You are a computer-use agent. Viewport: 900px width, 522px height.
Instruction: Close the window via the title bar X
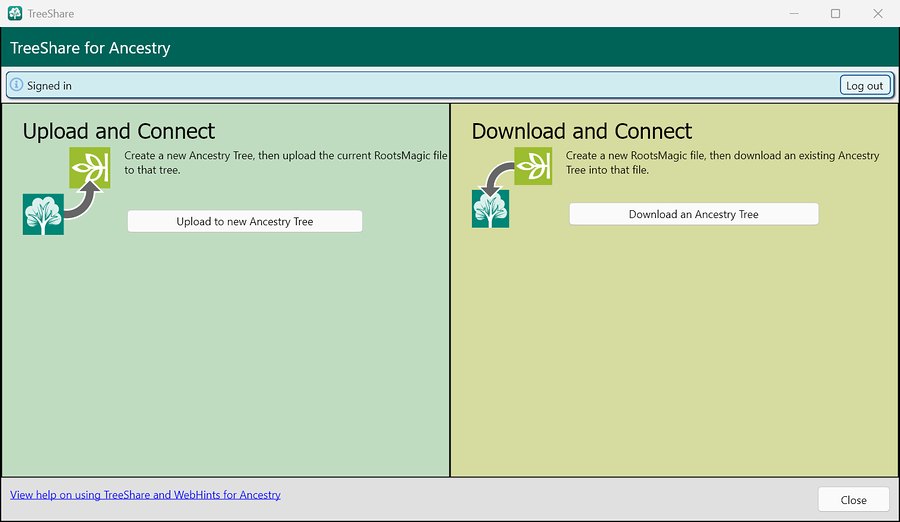(878, 13)
